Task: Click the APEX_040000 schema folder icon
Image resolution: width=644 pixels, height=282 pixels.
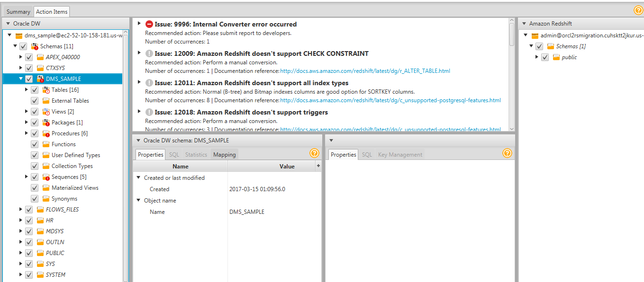Action: point(40,57)
